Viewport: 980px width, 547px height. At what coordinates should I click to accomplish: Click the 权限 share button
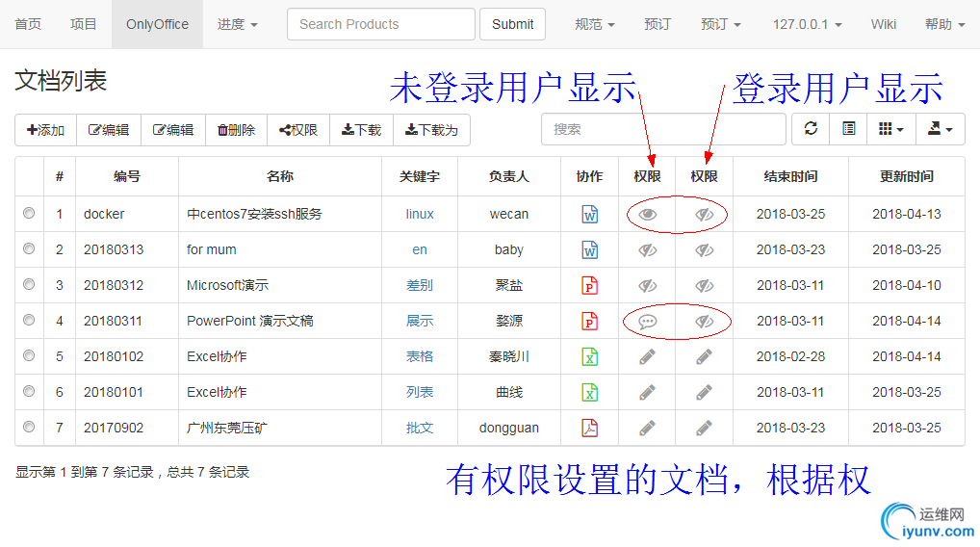pos(298,130)
